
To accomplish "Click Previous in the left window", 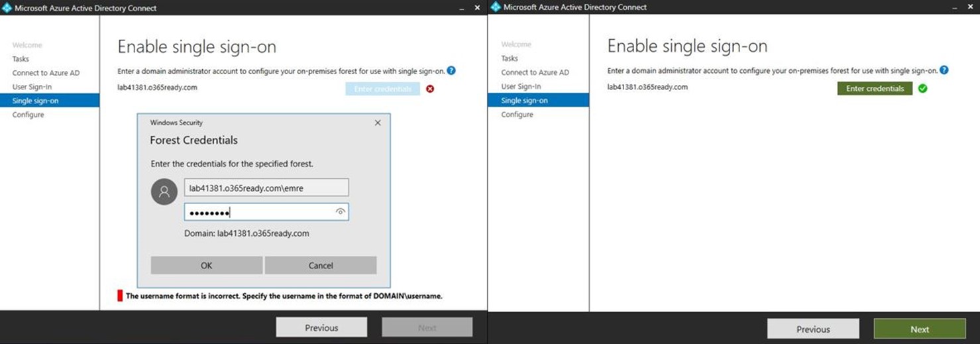I will 321,327.
